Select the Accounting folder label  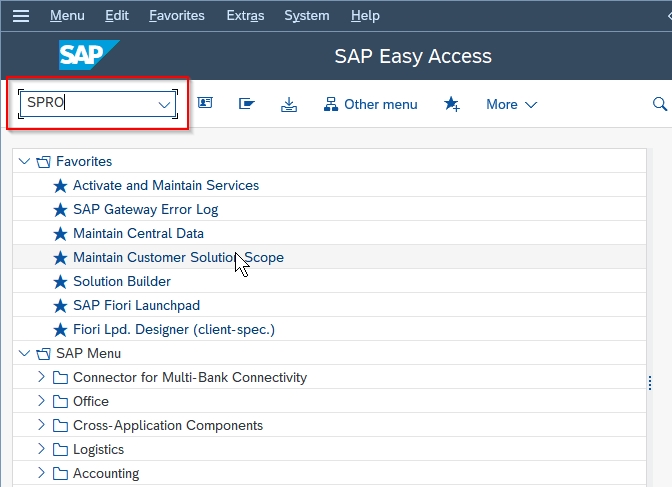pos(106,474)
